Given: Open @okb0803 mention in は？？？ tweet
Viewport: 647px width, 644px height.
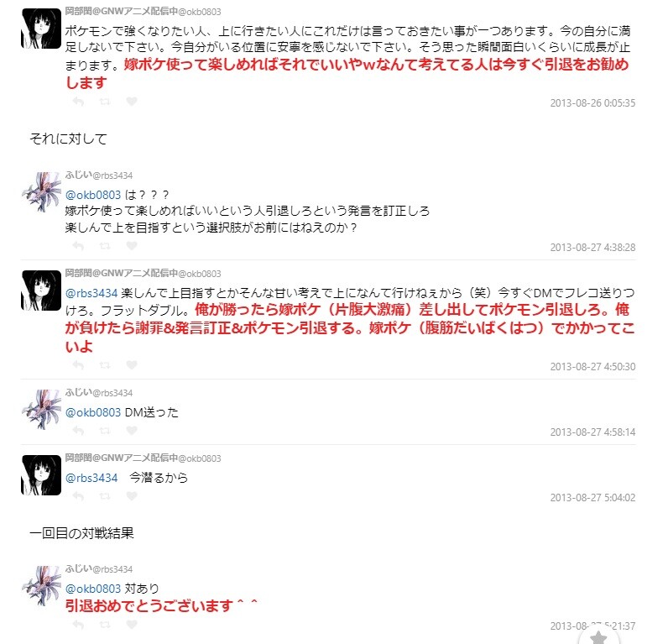Looking at the screenshot, I should pyautogui.click(x=93, y=195).
